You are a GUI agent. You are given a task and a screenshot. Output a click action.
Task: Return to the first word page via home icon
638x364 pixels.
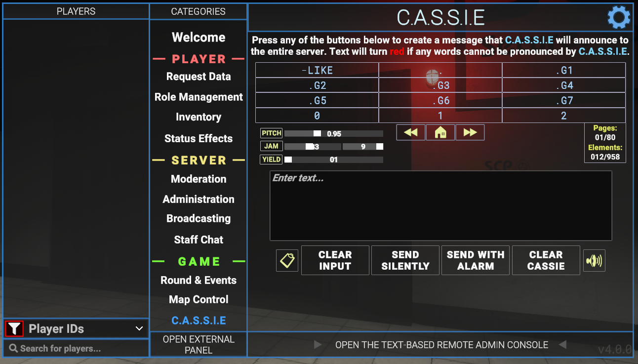[x=440, y=132]
